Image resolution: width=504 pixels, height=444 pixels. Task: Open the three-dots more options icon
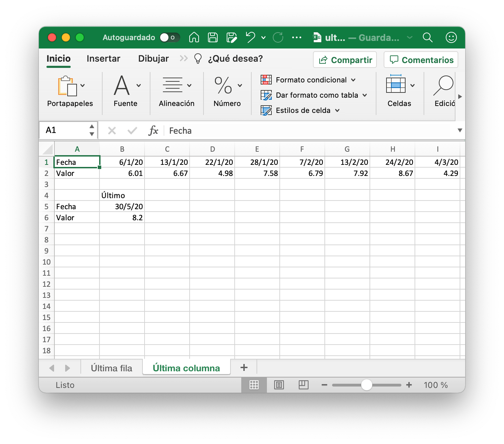[297, 37]
